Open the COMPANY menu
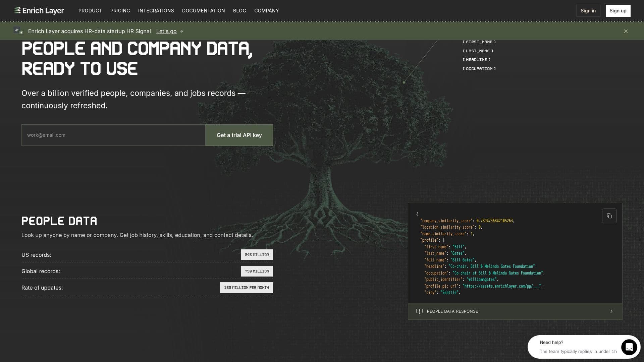 click(266, 11)
